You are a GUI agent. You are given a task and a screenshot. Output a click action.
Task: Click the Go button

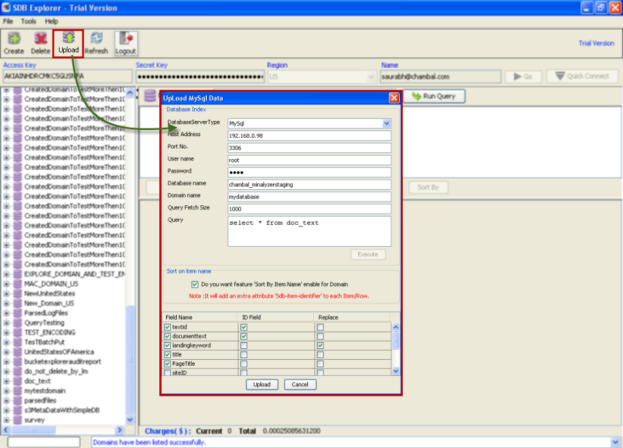click(x=523, y=76)
